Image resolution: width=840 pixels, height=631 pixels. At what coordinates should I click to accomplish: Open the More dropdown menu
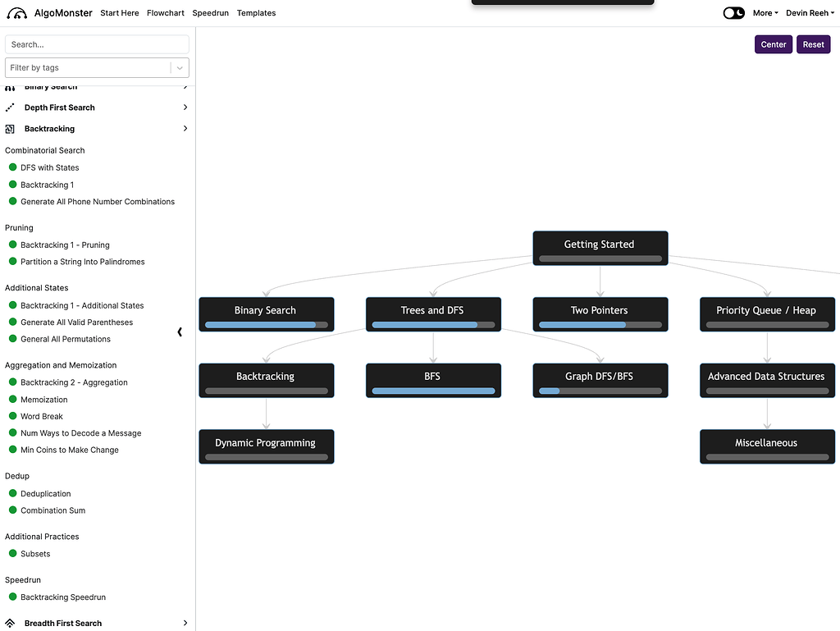click(765, 13)
